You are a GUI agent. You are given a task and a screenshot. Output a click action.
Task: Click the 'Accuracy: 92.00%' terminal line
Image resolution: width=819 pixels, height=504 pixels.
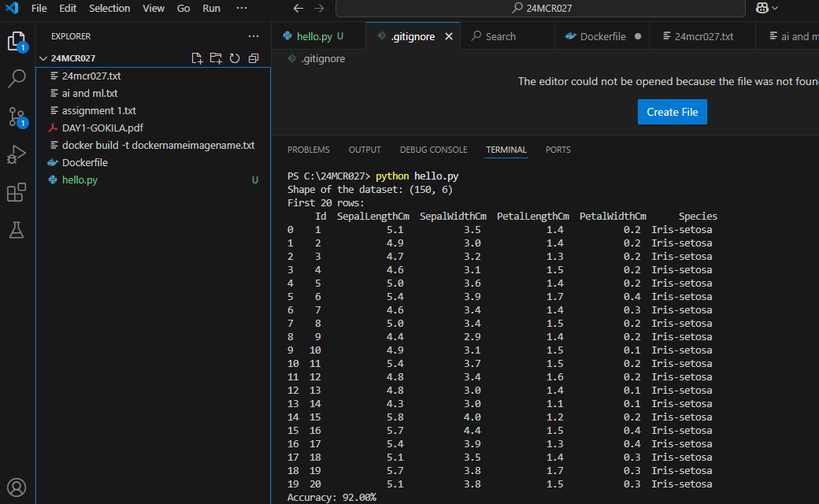[332, 497]
